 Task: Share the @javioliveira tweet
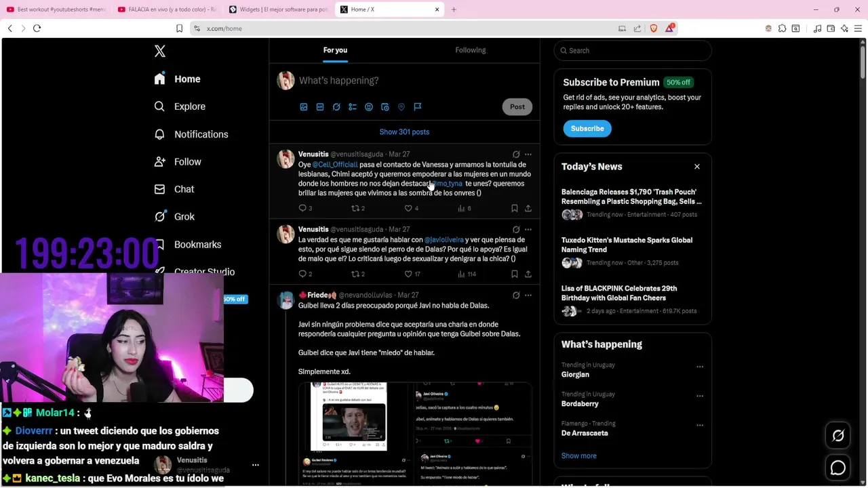click(528, 274)
